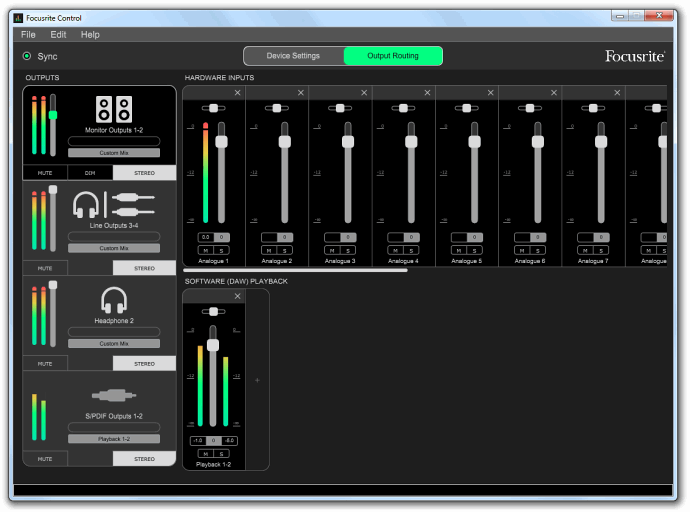Open Custom Mix dropdown for Headphone 2
690x512 pixels.
[x=114, y=344]
